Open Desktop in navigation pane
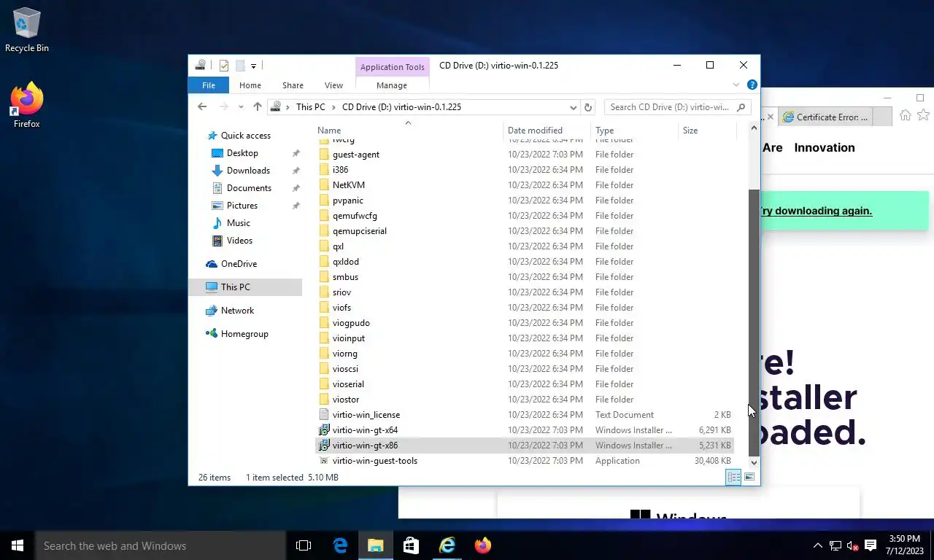The image size is (934, 560). point(242,153)
